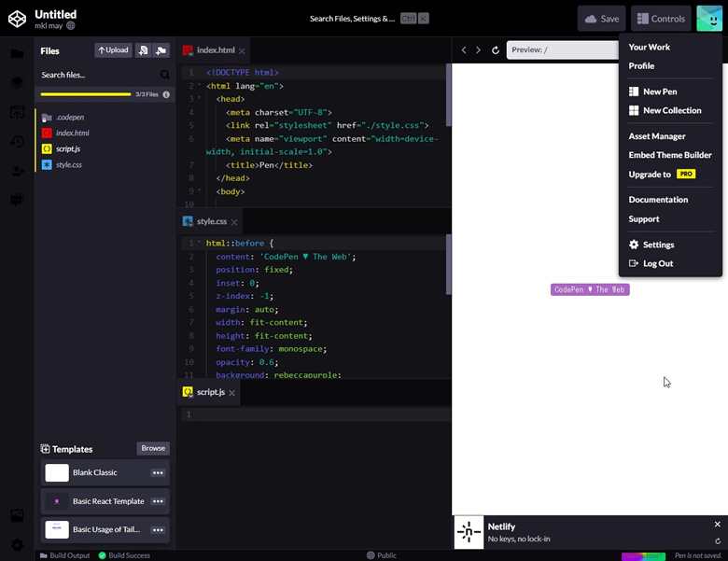Open the history clock sidebar icon
728x561 pixels.
coord(17,142)
